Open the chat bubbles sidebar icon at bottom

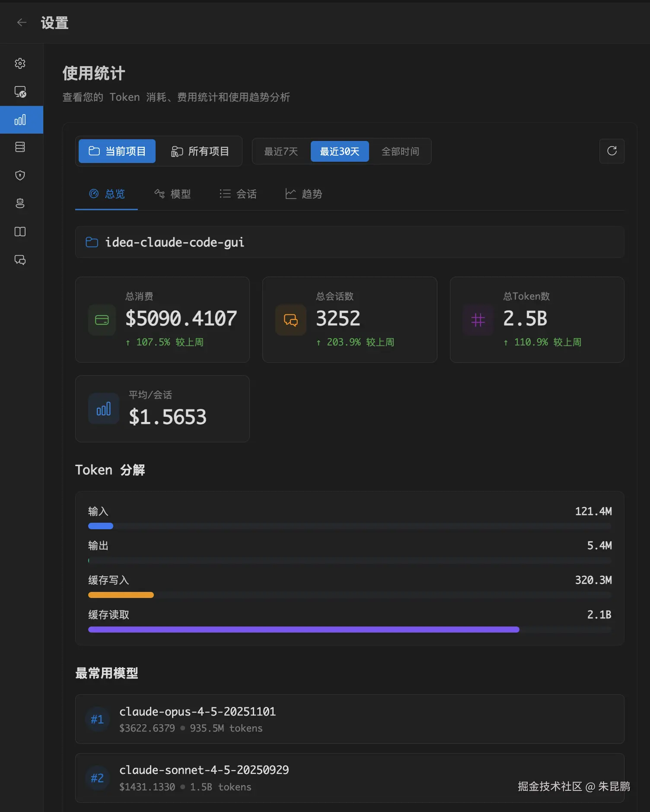pyautogui.click(x=20, y=260)
